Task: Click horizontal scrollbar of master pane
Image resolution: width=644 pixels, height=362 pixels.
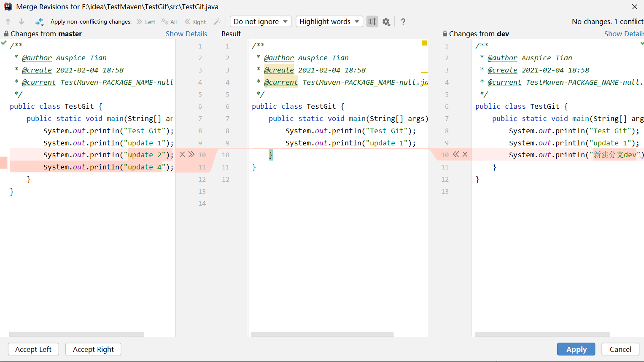Action: pyautogui.click(x=77, y=334)
